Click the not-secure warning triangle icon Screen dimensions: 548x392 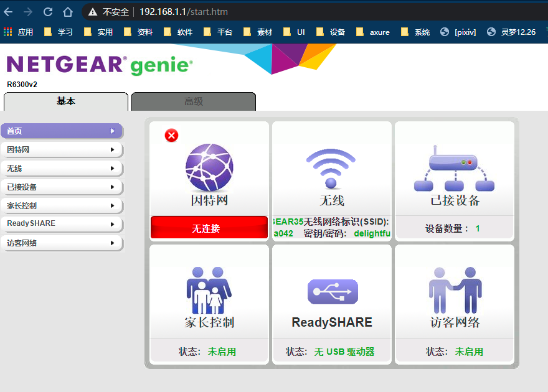[93, 12]
